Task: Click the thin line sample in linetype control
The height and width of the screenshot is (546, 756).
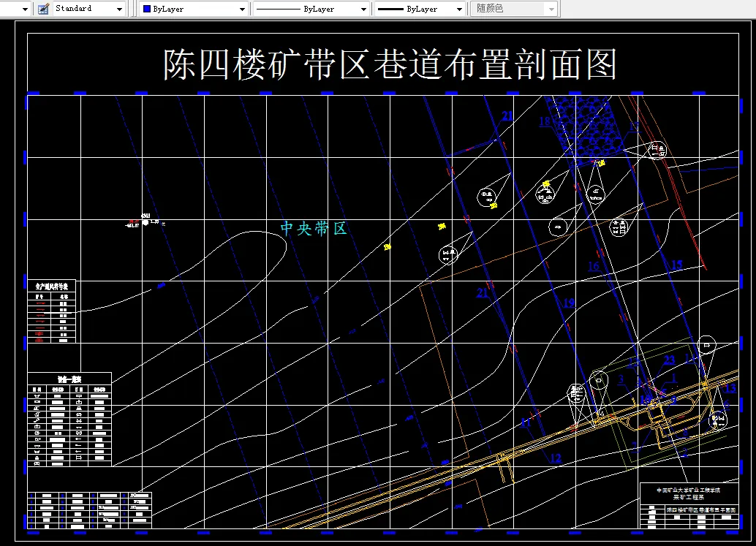Action: click(278, 10)
